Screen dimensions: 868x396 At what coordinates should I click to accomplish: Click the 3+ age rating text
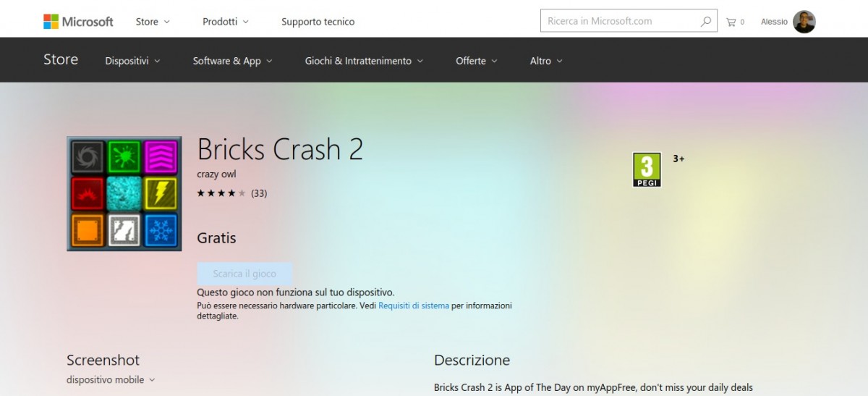678,158
